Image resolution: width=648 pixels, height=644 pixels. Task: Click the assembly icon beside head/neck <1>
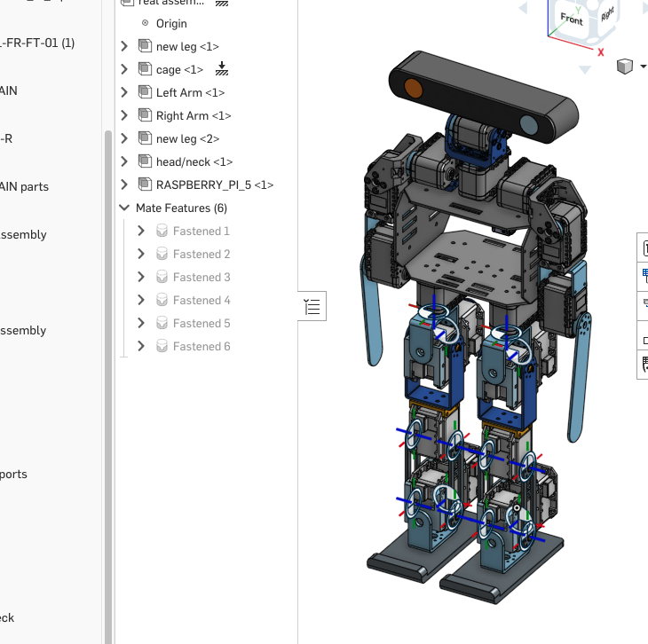146,161
